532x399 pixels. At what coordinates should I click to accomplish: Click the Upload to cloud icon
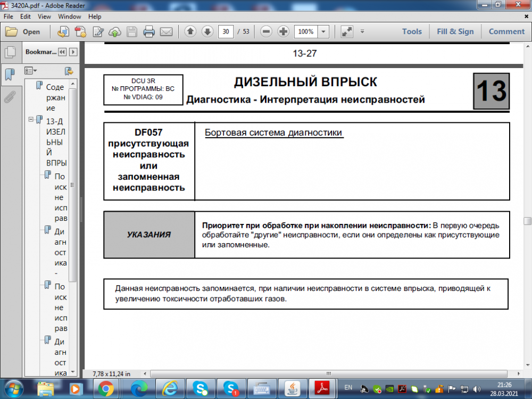[115, 32]
